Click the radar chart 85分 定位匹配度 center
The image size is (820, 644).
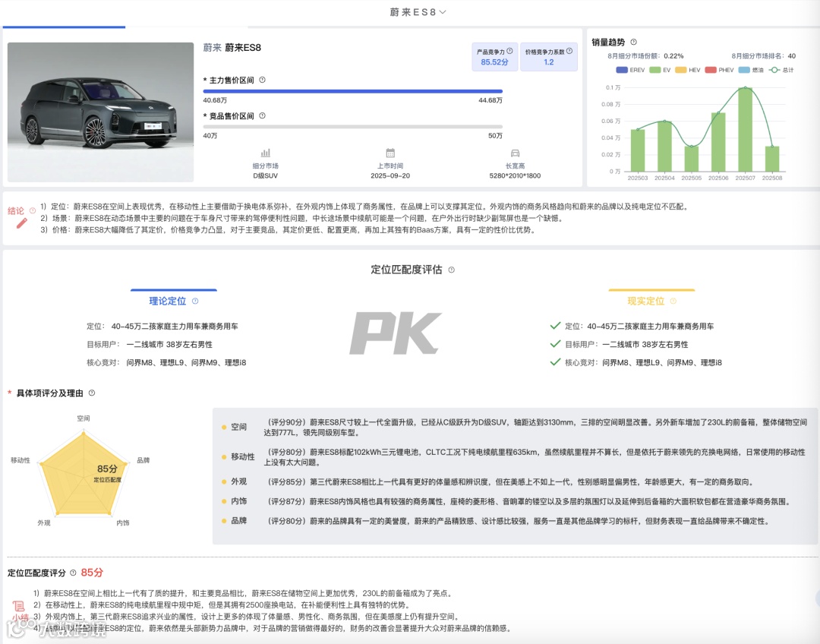pyautogui.click(x=107, y=472)
